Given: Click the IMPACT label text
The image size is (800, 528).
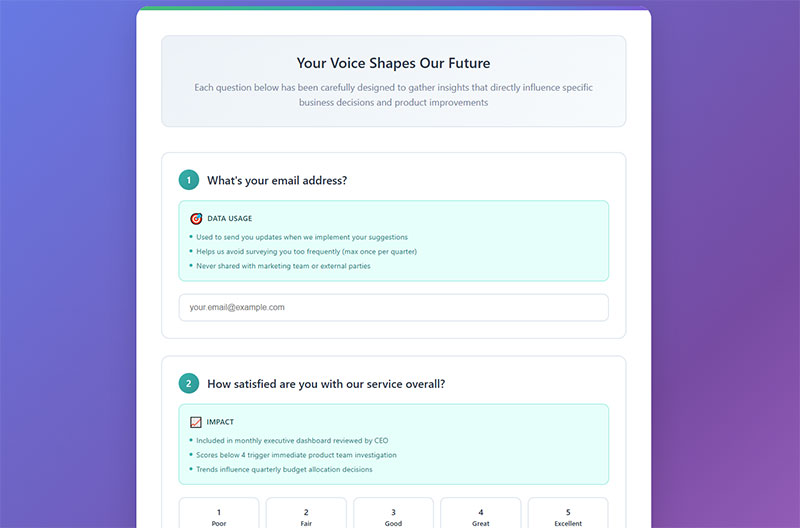Looking at the screenshot, I should point(220,422).
